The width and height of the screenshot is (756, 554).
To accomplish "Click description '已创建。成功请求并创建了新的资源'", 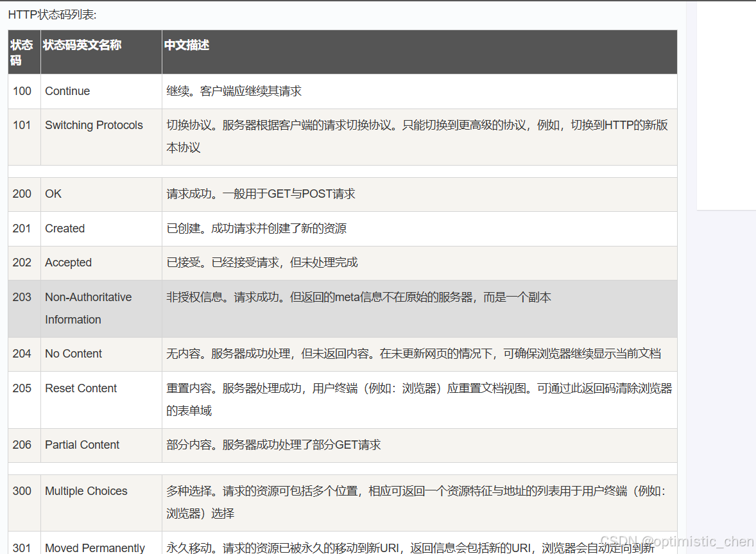I will coord(420,229).
